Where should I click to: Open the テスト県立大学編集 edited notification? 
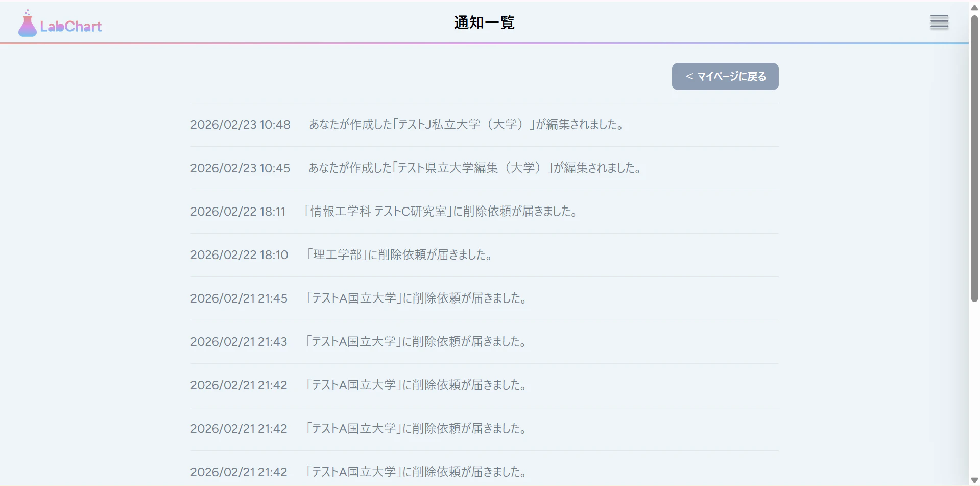(x=475, y=168)
